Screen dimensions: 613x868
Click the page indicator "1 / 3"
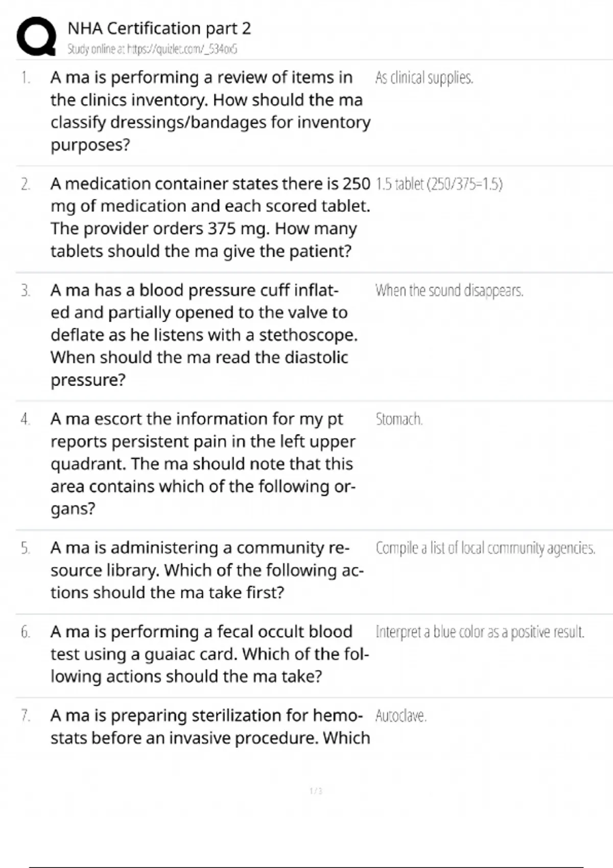pos(316,791)
